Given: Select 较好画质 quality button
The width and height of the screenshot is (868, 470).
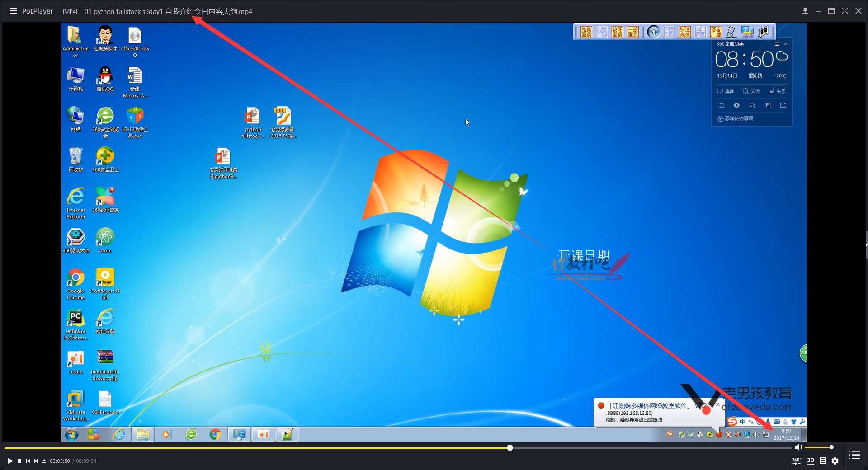Looking at the screenshot, I should (x=617, y=32).
